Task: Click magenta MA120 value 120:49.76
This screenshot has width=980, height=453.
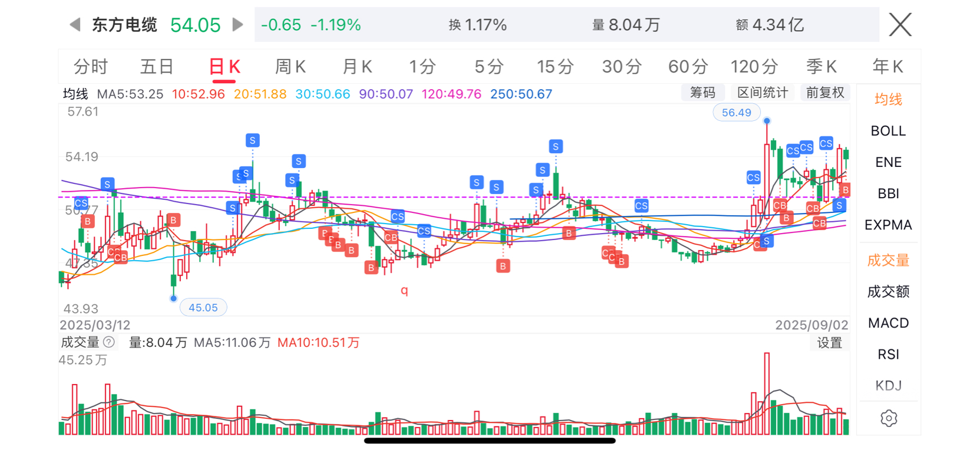Action: point(451,94)
